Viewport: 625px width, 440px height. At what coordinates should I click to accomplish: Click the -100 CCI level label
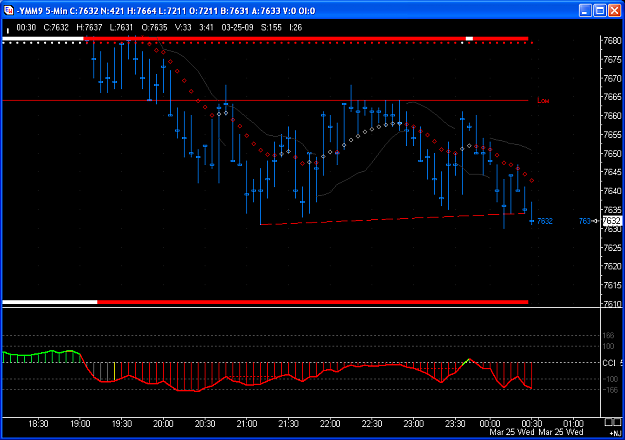[610, 379]
